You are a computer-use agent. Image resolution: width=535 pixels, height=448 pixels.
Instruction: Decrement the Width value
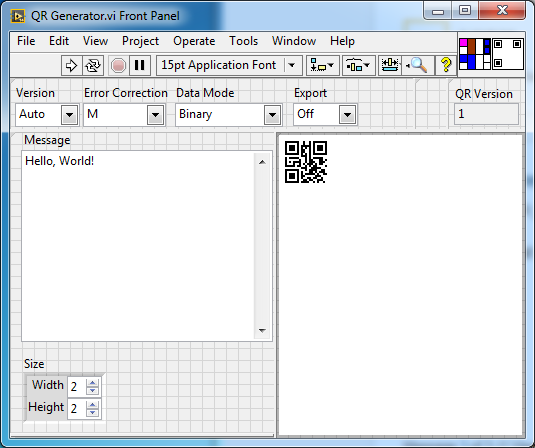[x=92, y=391]
